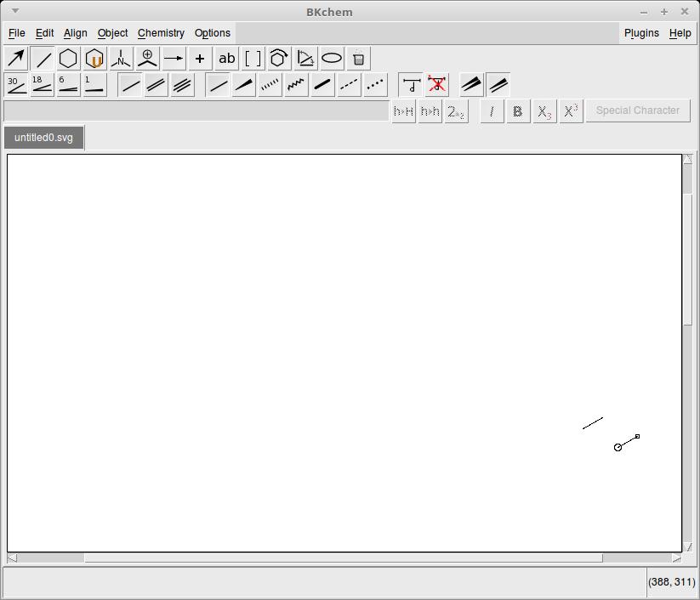This screenshot has height=600, width=700.
Task: Choose the atom mark tool
Action: pyautogui.click(x=147, y=59)
